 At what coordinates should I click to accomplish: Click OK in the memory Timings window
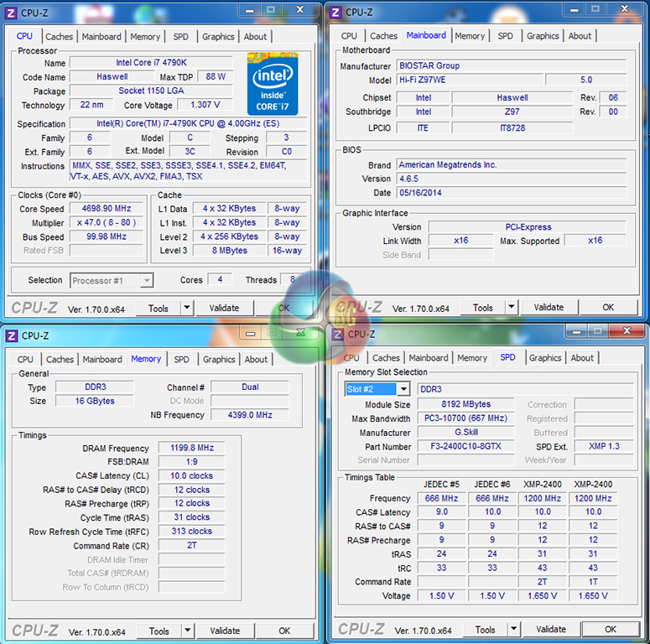[284, 631]
